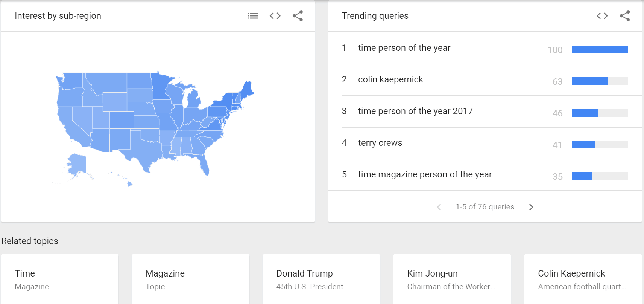This screenshot has width=644, height=304.
Task: Click the blue bar for score 100
Action: [x=600, y=49]
